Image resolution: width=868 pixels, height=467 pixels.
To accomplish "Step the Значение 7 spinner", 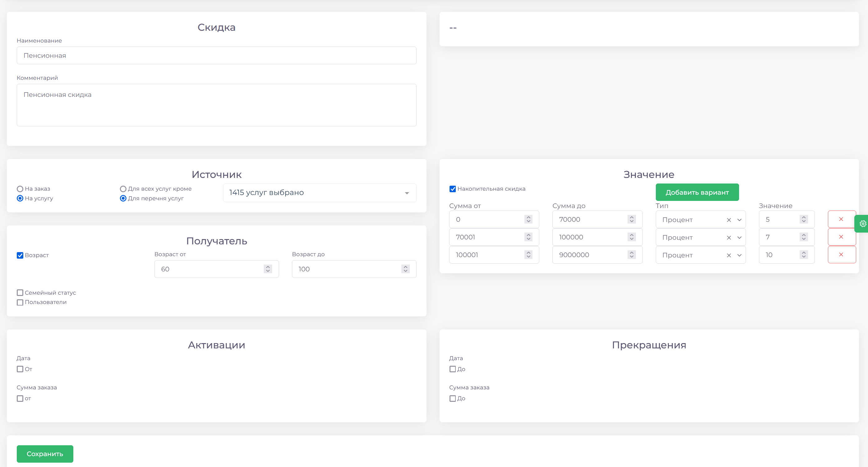I will tap(804, 237).
